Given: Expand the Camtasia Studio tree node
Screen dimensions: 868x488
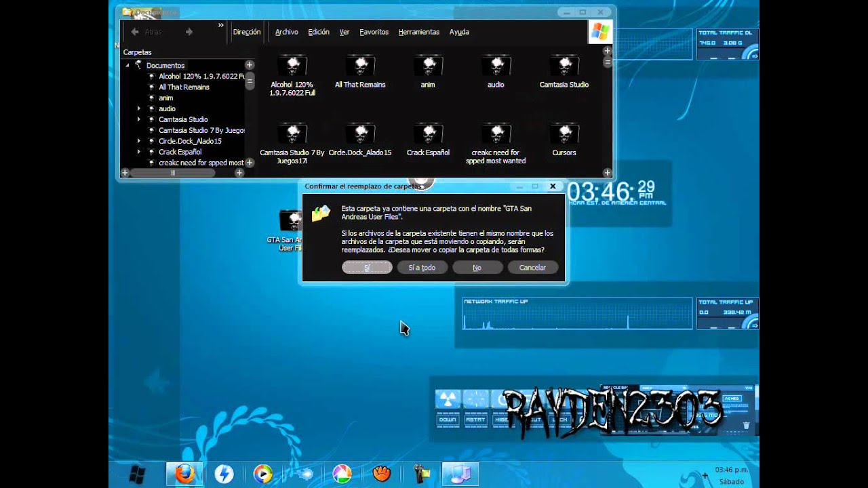Looking at the screenshot, I should point(139,119).
